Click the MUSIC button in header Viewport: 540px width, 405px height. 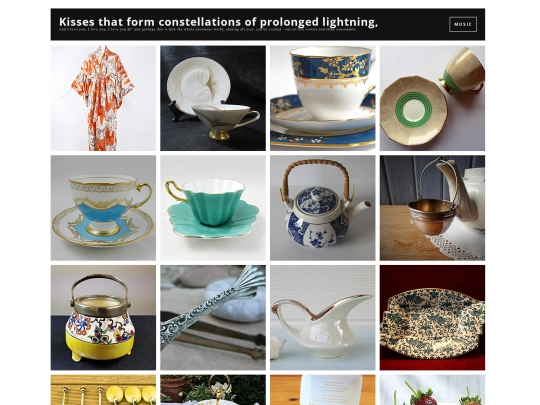point(463,24)
